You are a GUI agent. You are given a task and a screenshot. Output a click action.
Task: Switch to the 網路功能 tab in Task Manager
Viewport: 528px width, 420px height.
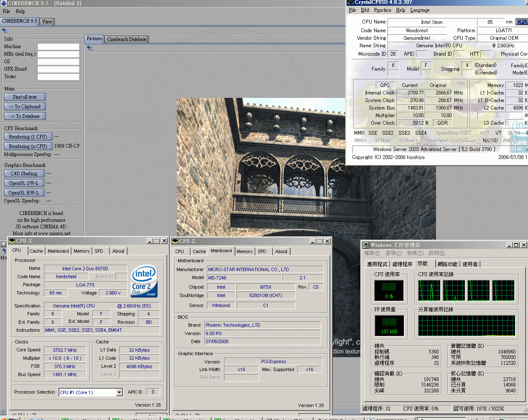[x=447, y=264]
